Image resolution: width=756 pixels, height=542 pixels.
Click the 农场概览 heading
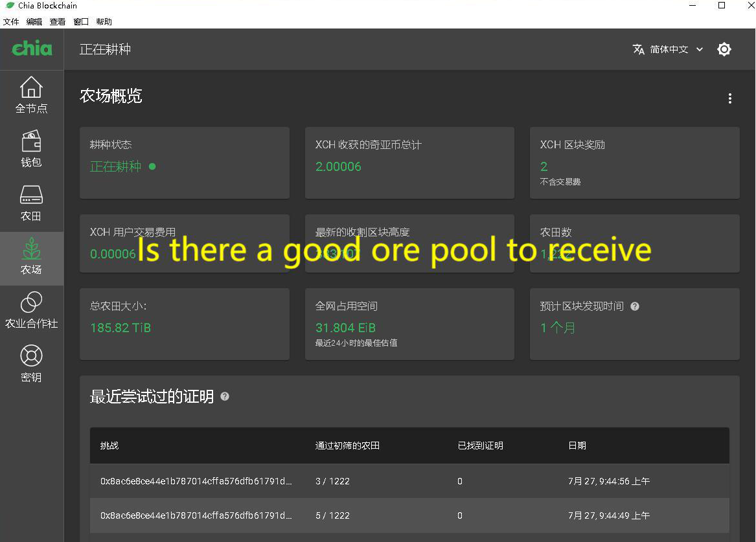click(111, 96)
